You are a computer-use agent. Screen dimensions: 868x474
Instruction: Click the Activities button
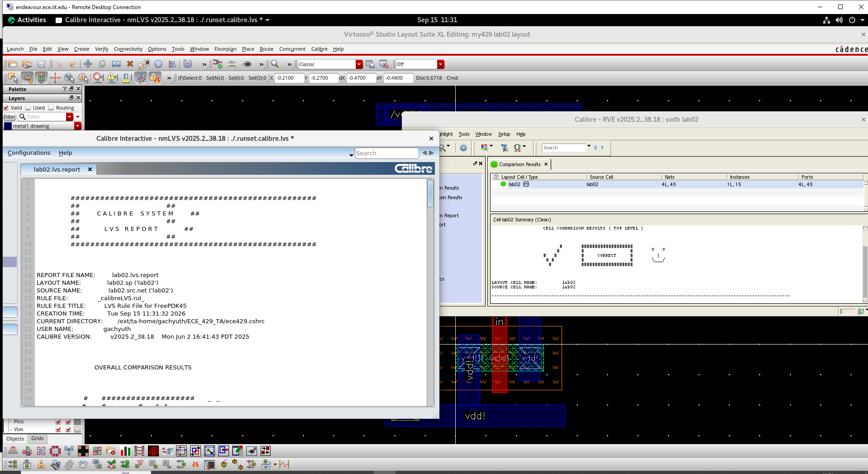tap(27, 20)
